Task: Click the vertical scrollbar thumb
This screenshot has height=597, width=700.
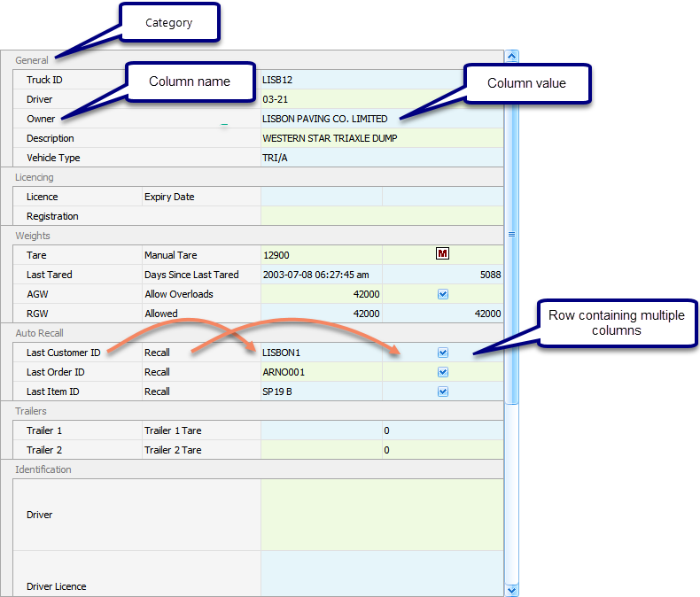Action: coord(511,235)
